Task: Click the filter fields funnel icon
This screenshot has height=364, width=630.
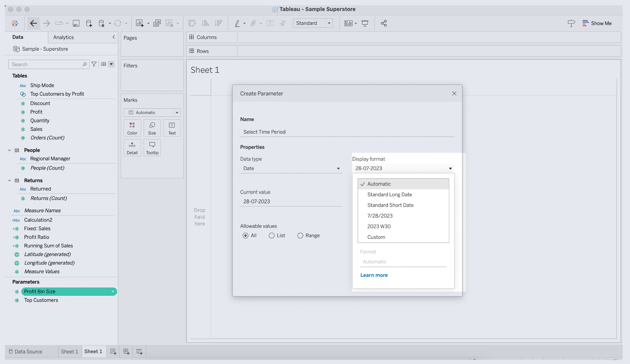Action: (94, 64)
